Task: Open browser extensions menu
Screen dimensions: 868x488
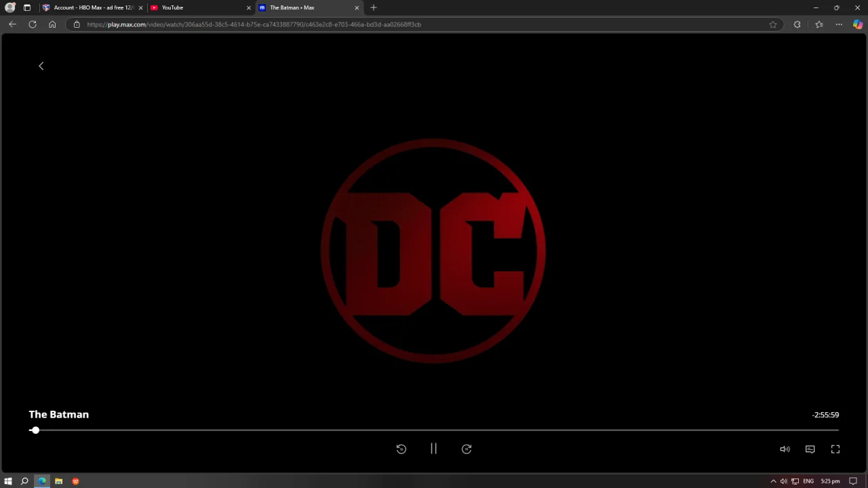Action: pyautogui.click(x=797, y=24)
